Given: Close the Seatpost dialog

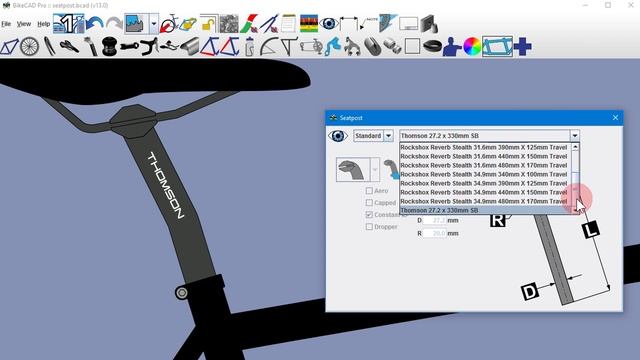Looking at the screenshot, I should tap(615, 118).
